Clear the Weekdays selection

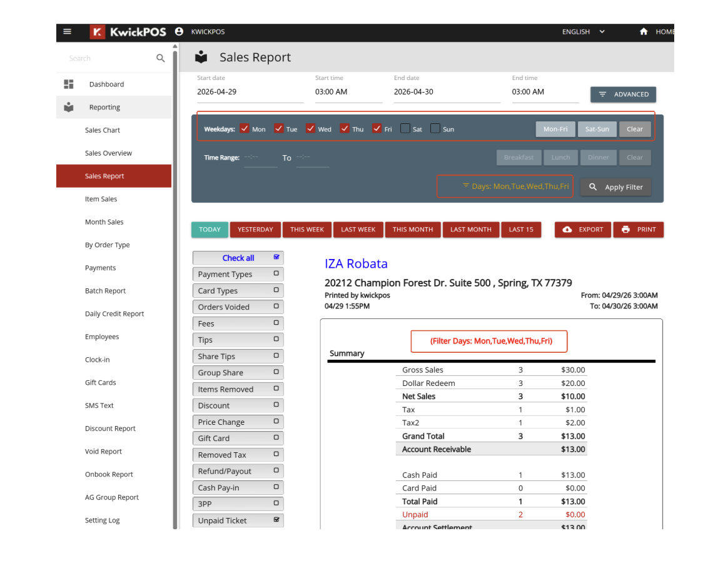pyautogui.click(x=635, y=129)
